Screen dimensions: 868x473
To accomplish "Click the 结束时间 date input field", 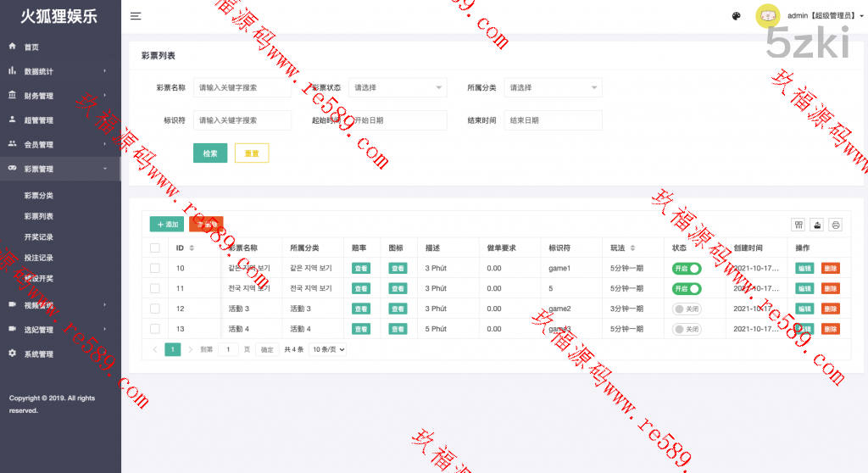I will (x=553, y=120).
